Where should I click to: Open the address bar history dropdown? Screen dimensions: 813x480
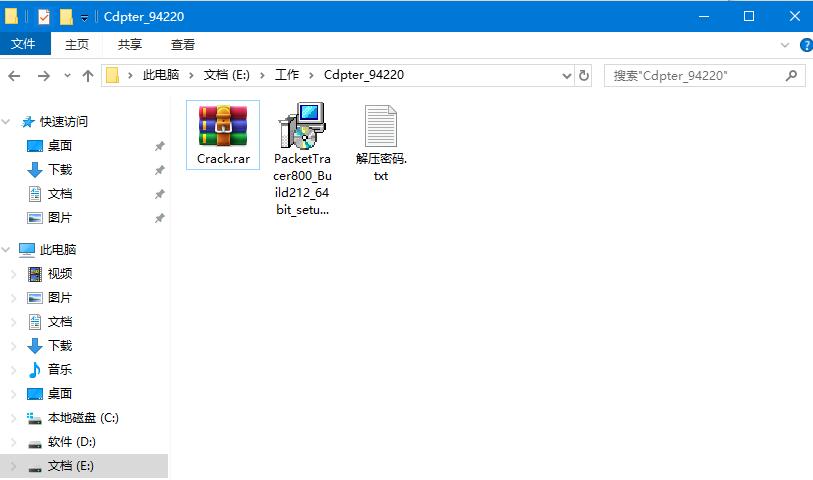[x=567, y=76]
